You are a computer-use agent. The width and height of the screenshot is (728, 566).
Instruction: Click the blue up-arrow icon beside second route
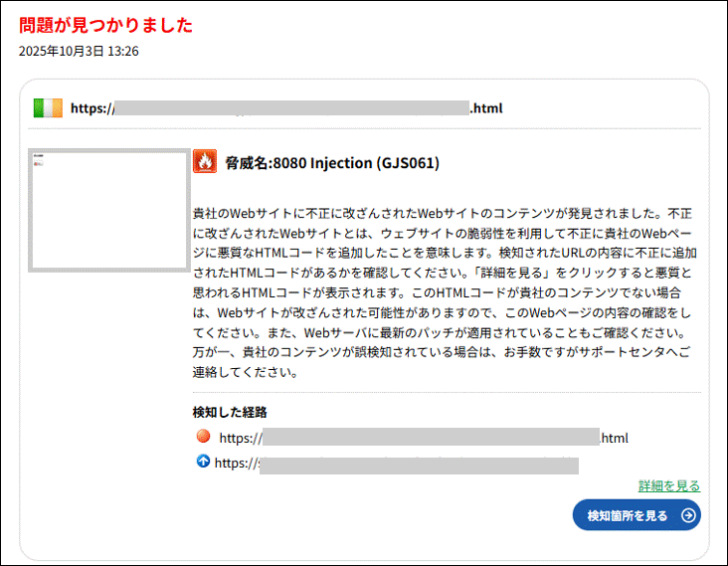[204, 462]
